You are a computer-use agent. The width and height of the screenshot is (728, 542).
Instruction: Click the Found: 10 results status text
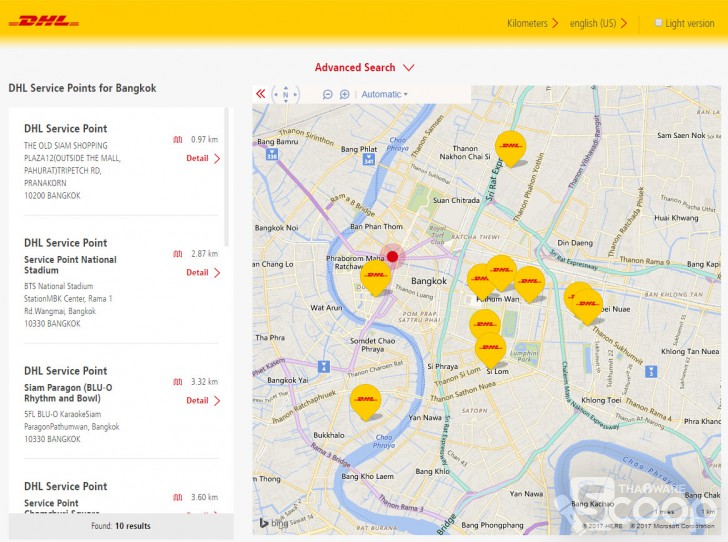(x=121, y=526)
